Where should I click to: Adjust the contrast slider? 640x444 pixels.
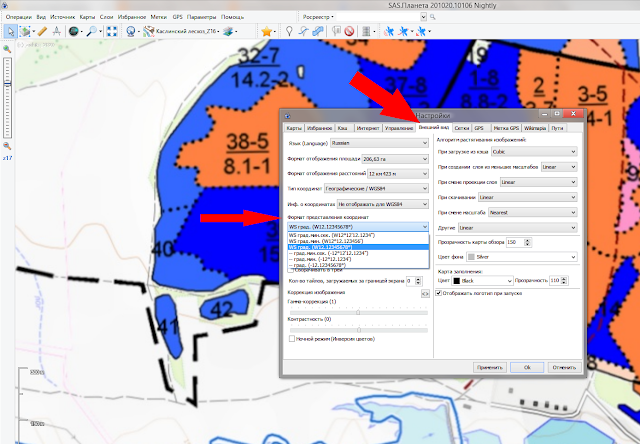[358, 330]
